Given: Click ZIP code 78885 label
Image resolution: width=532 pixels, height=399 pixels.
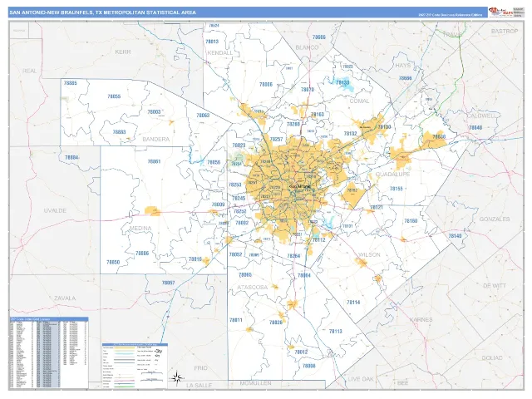Looking at the screenshot, I should pos(70,83).
